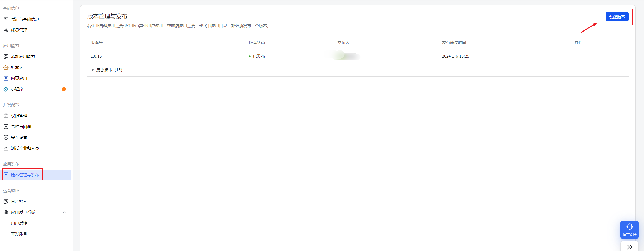The image size is (644, 251).
Task: Select 版本管理与发布 in sidebar
Action: pos(25,175)
